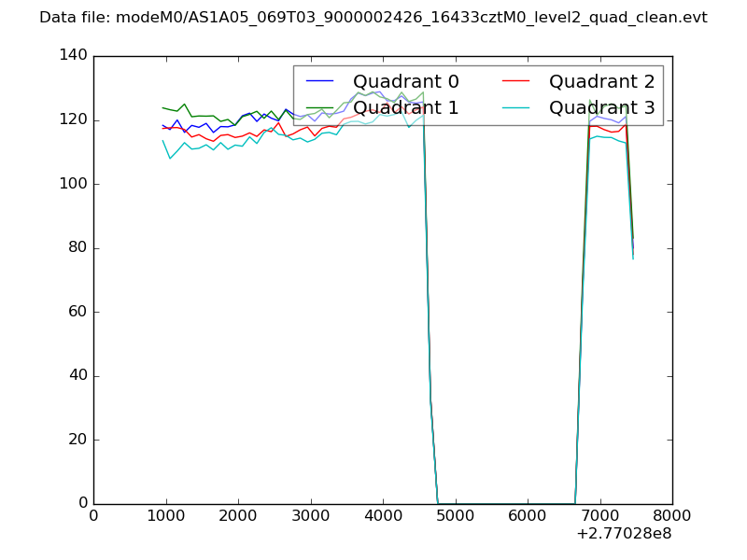This screenshot has width=747, height=560.
Task: Click the 100 tick label on the y-axis
Action: point(74,184)
